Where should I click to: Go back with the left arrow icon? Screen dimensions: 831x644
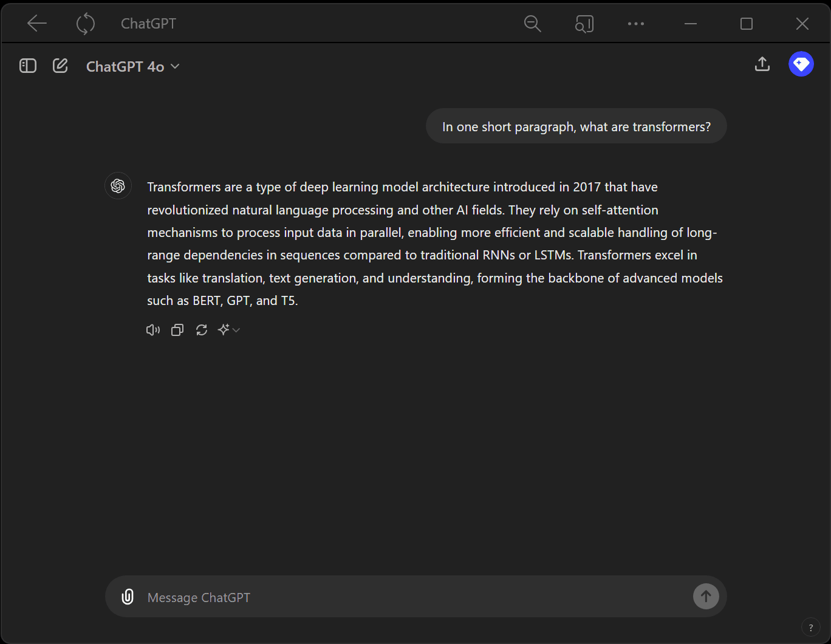click(37, 24)
